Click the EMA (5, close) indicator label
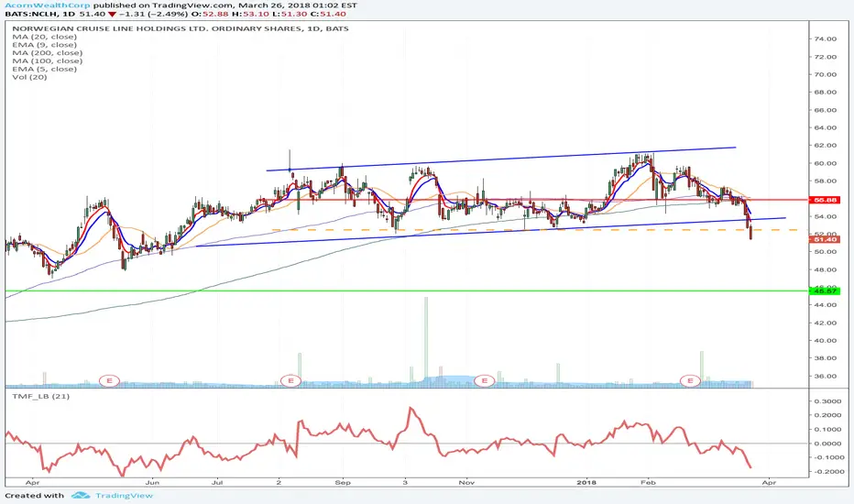Image resolution: width=854 pixels, height=504 pixels. 44,69
